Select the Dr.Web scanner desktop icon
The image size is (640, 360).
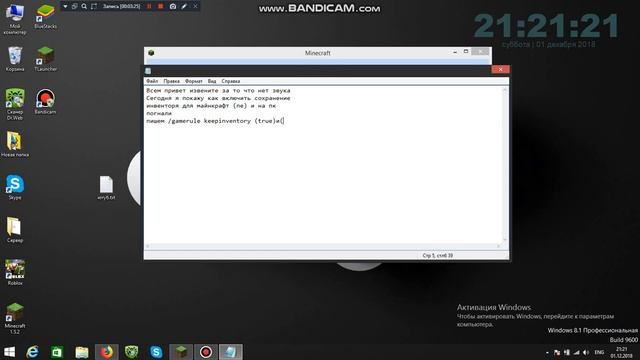coord(15,104)
